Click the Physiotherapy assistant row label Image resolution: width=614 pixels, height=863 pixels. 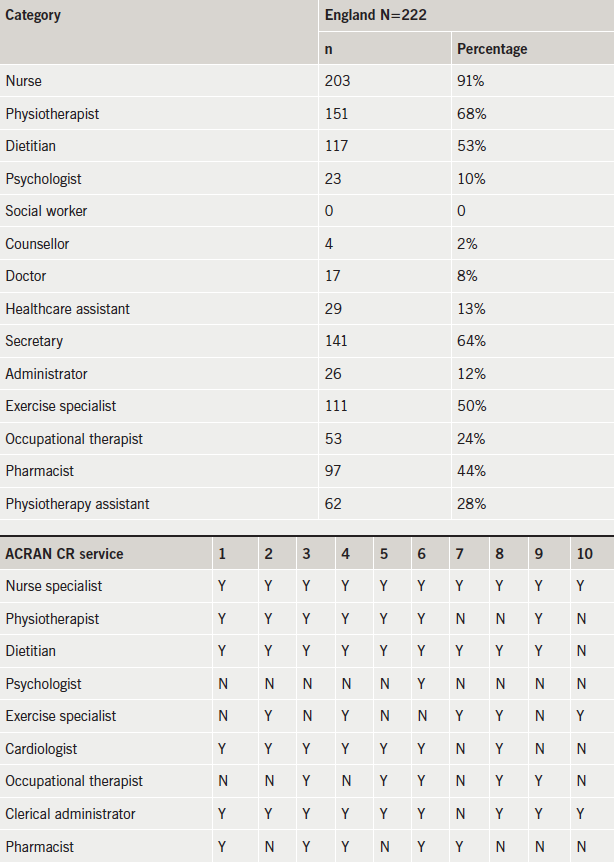77,504
